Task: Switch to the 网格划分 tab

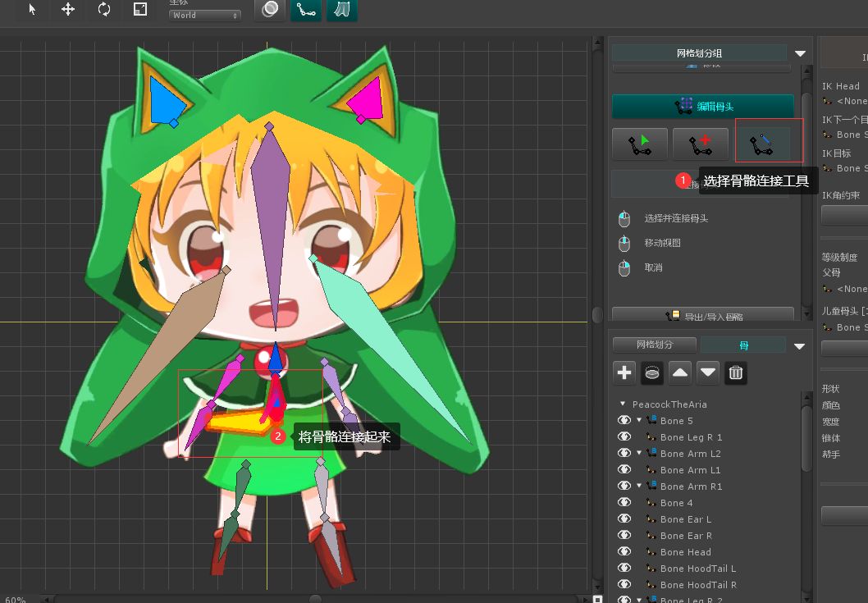Action: pyautogui.click(x=655, y=345)
